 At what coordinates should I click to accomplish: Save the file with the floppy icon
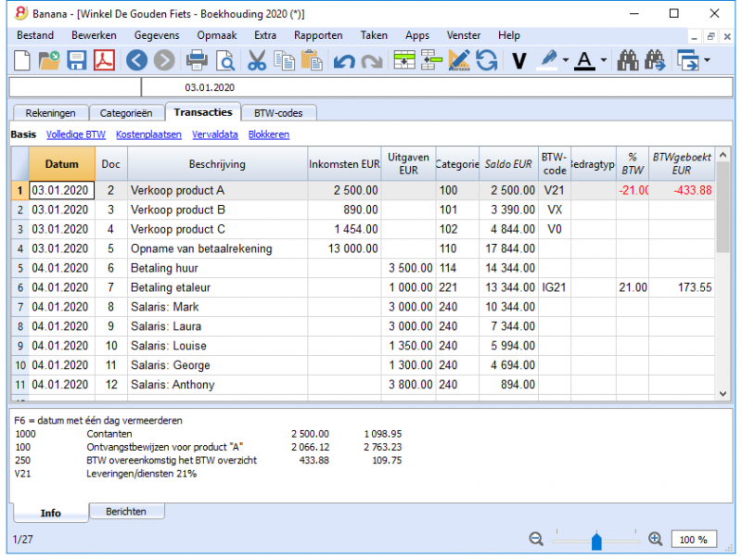click(76, 60)
